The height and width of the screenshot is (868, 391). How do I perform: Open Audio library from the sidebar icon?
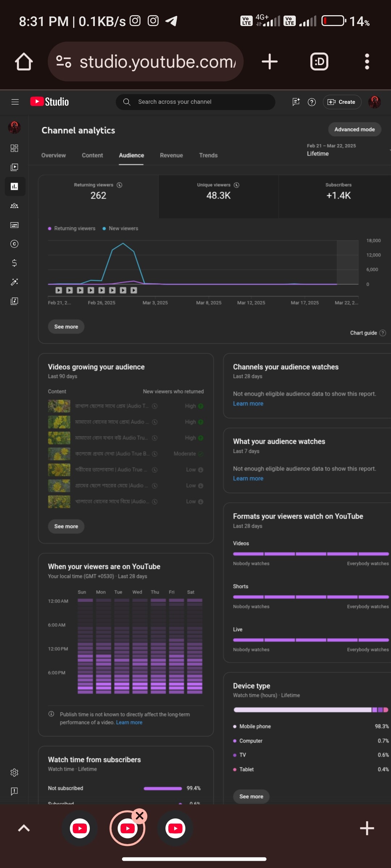click(x=14, y=301)
